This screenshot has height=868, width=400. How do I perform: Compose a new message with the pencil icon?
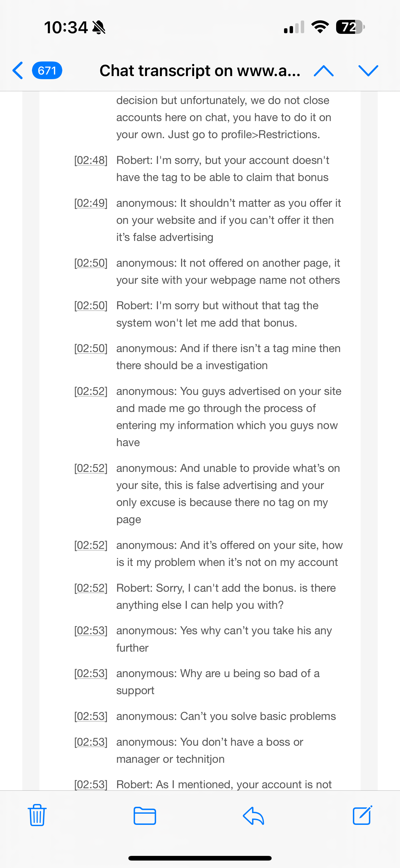coord(362,816)
